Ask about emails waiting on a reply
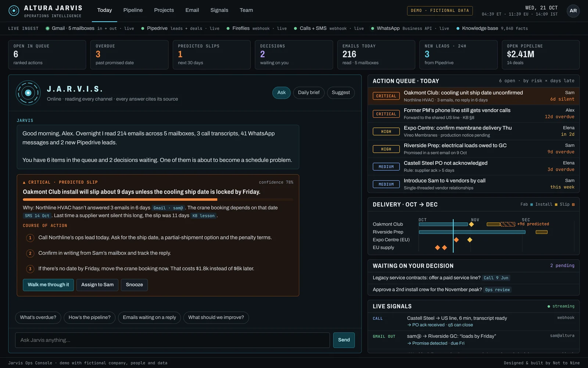 pyautogui.click(x=150, y=318)
